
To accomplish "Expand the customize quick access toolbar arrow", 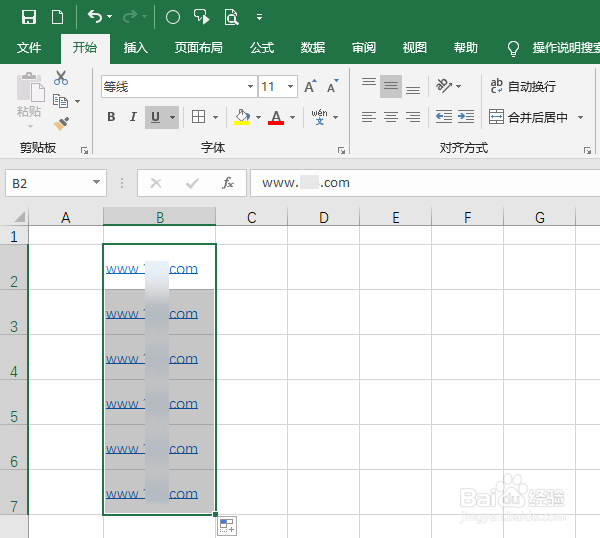I will [259, 17].
